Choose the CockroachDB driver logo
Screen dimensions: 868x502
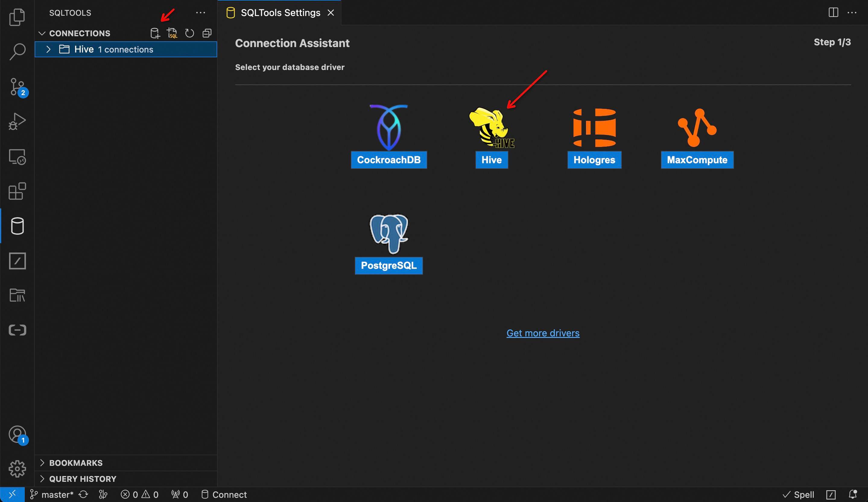click(388, 128)
